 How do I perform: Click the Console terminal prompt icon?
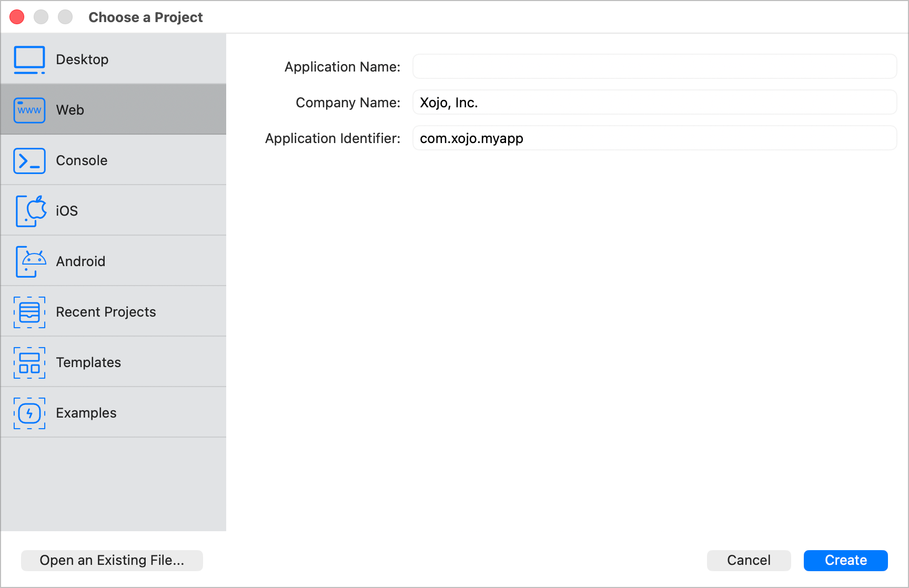pos(29,160)
